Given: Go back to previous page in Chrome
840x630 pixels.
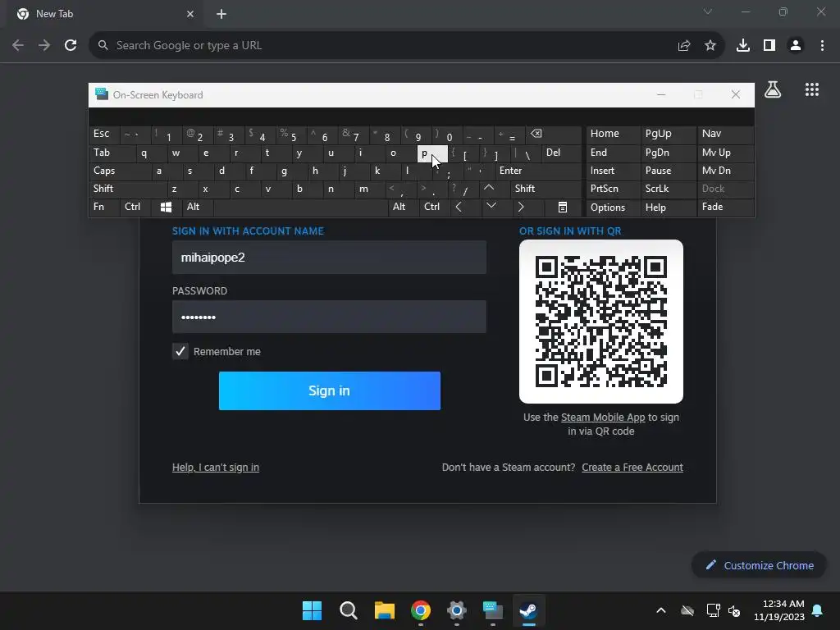Looking at the screenshot, I should coord(18,46).
